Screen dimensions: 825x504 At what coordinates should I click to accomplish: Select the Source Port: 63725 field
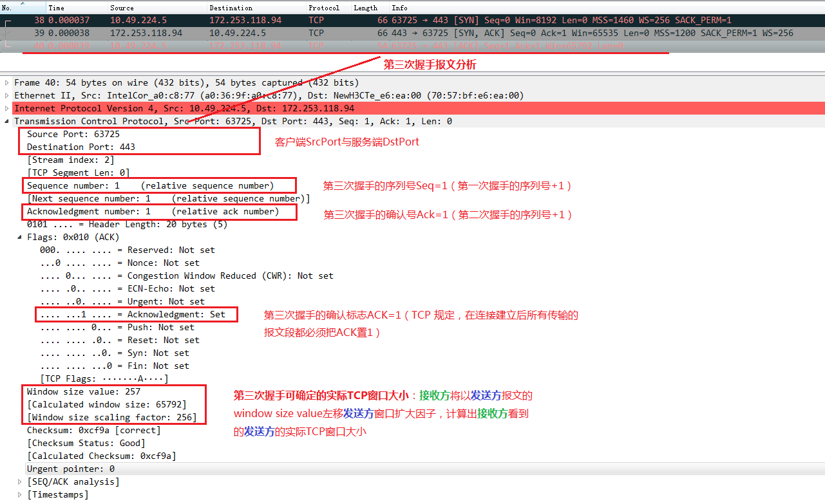(73, 134)
